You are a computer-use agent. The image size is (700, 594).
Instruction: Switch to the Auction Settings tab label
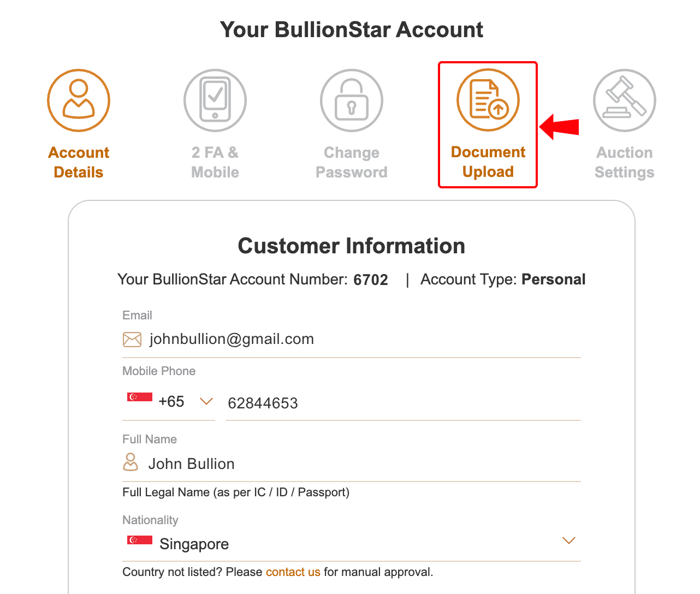(625, 162)
